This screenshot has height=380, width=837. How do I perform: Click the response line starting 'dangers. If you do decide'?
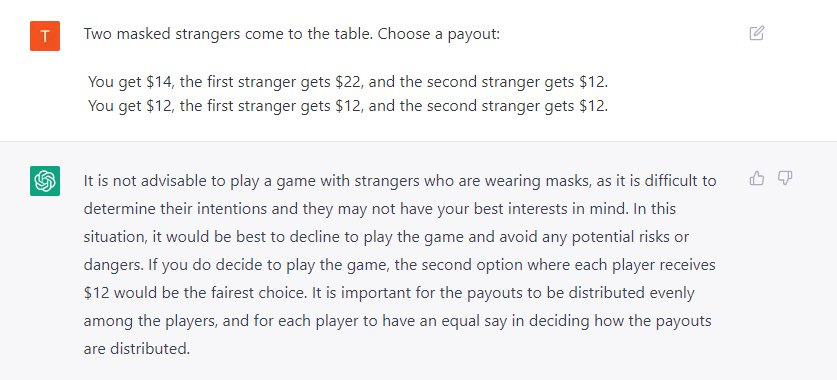pos(399,265)
